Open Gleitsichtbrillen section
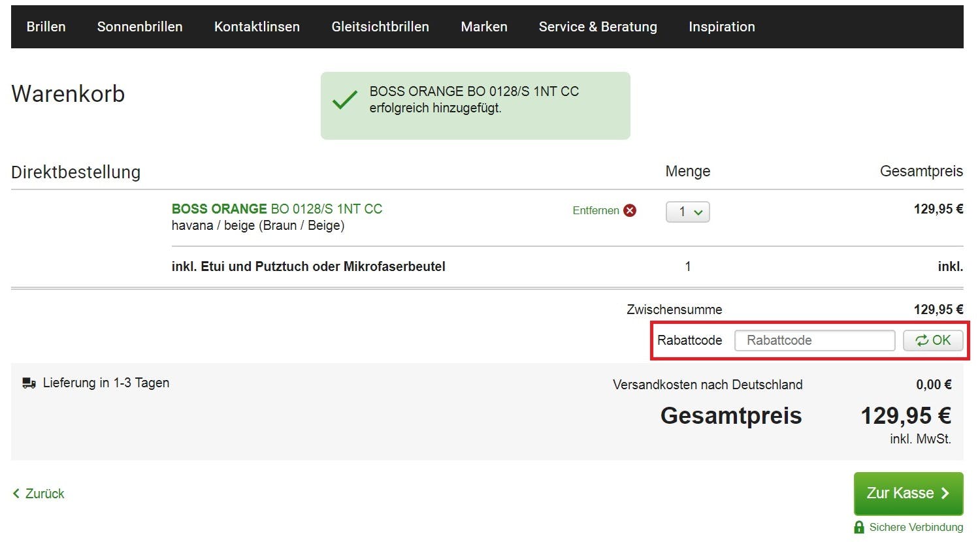This screenshot has width=980, height=542. coord(380,27)
